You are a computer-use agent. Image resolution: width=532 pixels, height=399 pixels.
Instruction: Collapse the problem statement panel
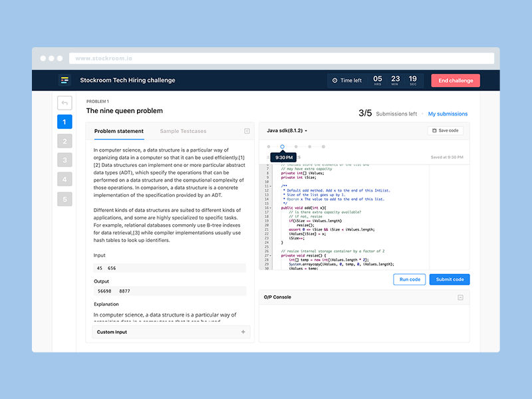[247, 131]
